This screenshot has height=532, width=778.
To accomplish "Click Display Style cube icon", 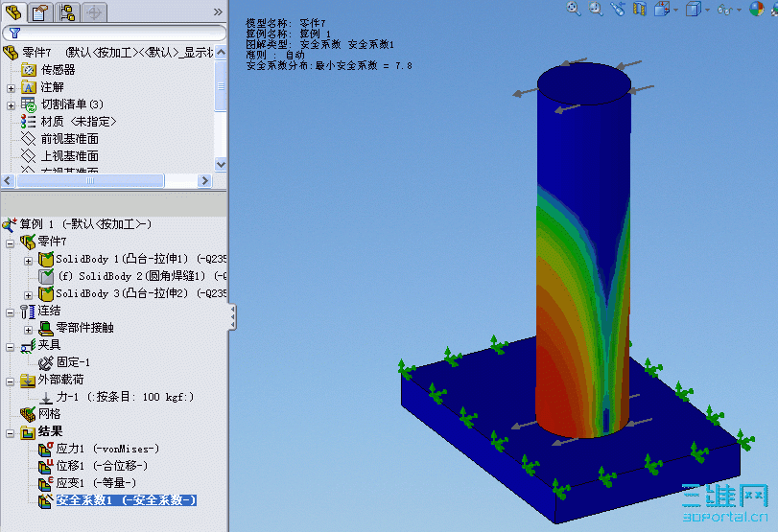I will [x=694, y=9].
